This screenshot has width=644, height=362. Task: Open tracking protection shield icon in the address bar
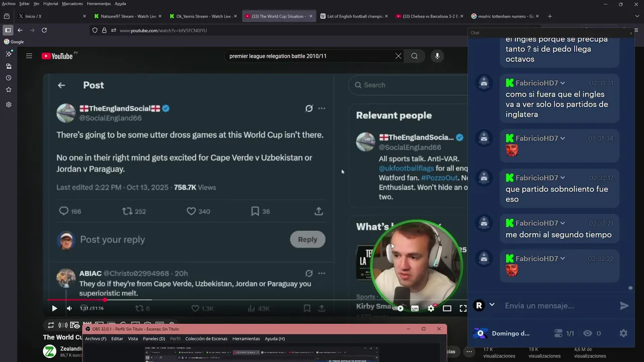[95, 30]
